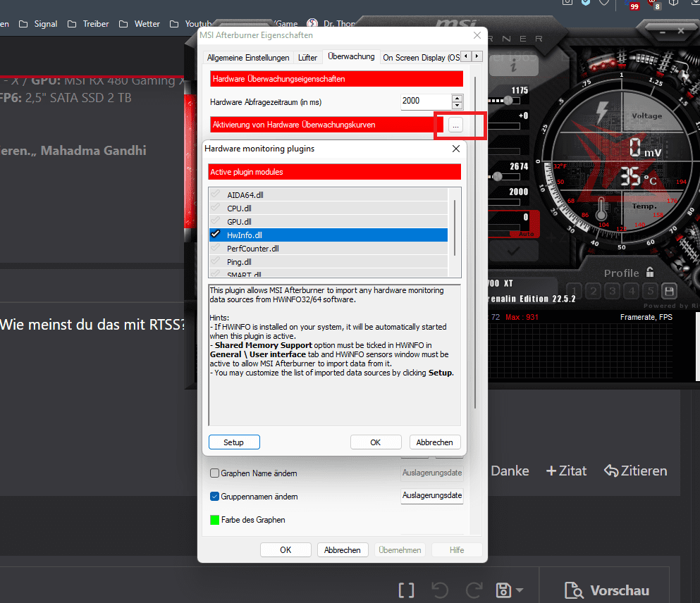Click the Afterburner slider thumb showing 1175

click(508, 101)
